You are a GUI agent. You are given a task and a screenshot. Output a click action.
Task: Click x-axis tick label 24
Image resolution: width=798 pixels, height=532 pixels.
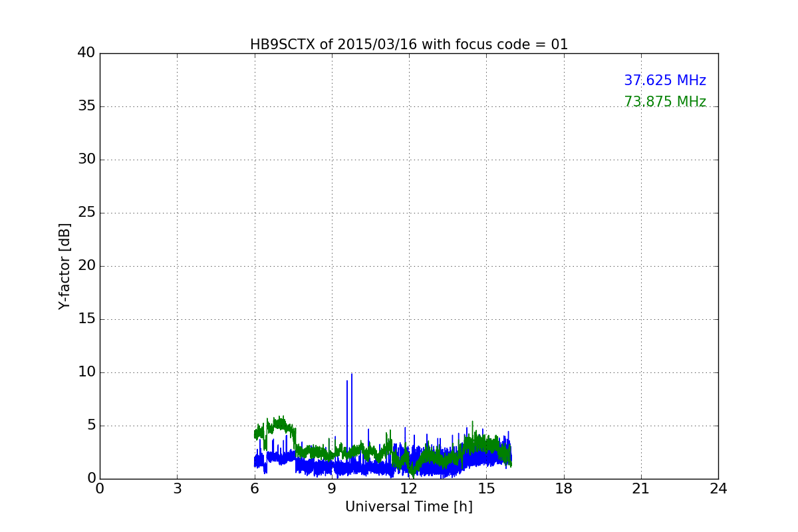(718, 489)
